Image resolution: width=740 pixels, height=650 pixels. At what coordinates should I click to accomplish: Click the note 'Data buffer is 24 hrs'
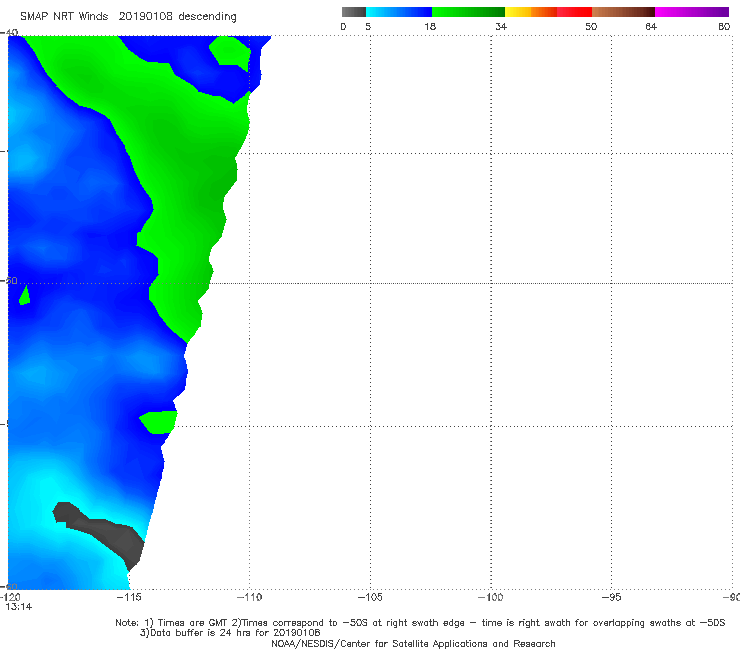(x=230, y=633)
